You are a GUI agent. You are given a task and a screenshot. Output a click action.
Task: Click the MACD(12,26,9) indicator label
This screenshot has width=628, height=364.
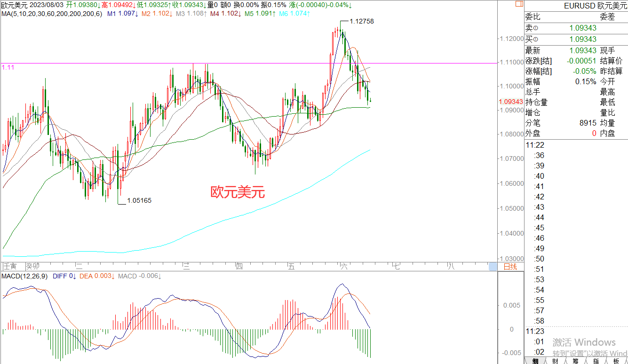tap(25, 276)
